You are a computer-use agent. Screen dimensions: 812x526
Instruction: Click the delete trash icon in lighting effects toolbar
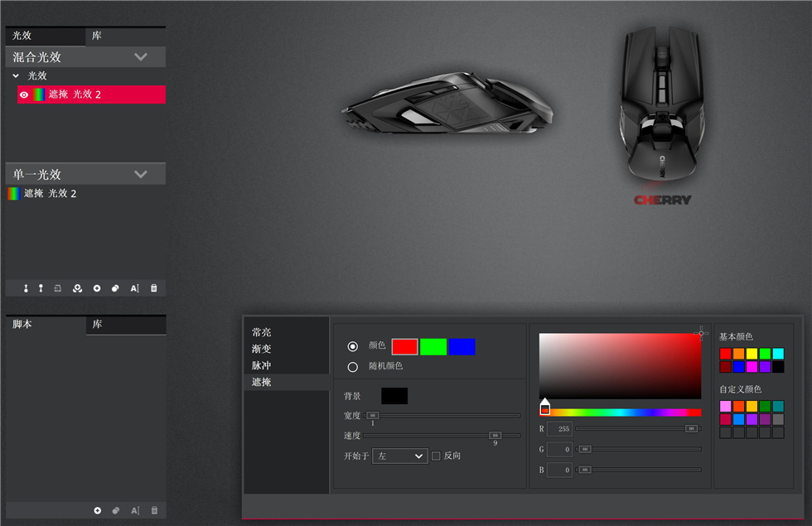pyautogui.click(x=153, y=288)
